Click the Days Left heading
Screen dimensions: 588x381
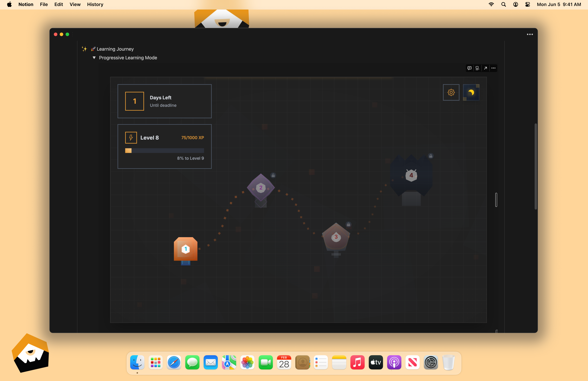[161, 98]
